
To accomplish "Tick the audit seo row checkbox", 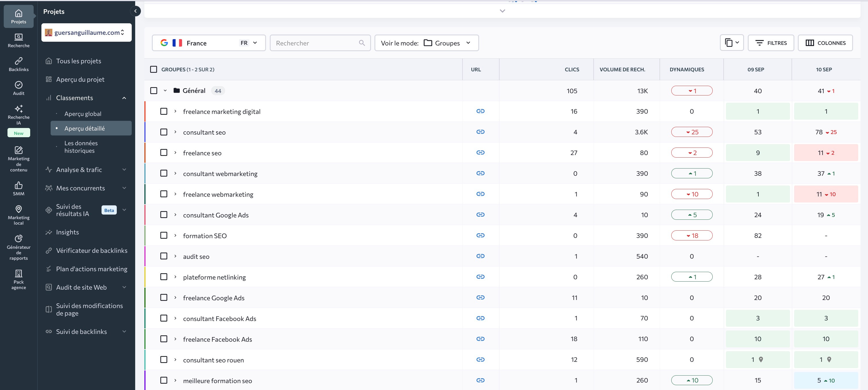I will pyautogui.click(x=164, y=256).
